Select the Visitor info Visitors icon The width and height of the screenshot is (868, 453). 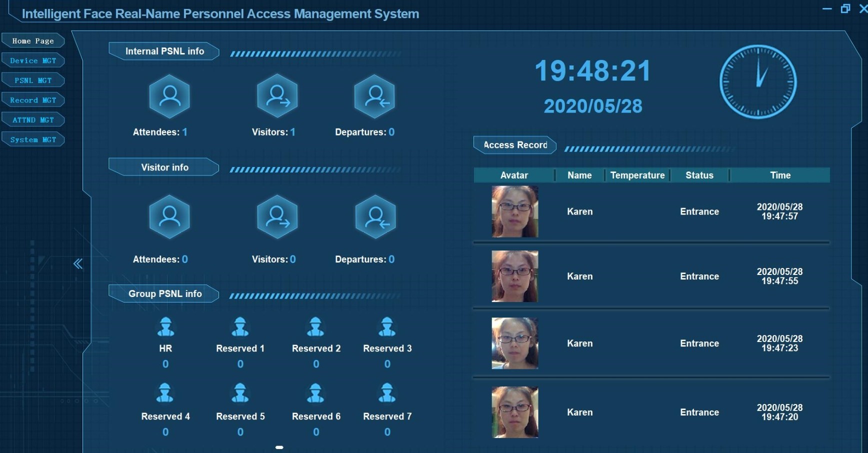point(277,216)
